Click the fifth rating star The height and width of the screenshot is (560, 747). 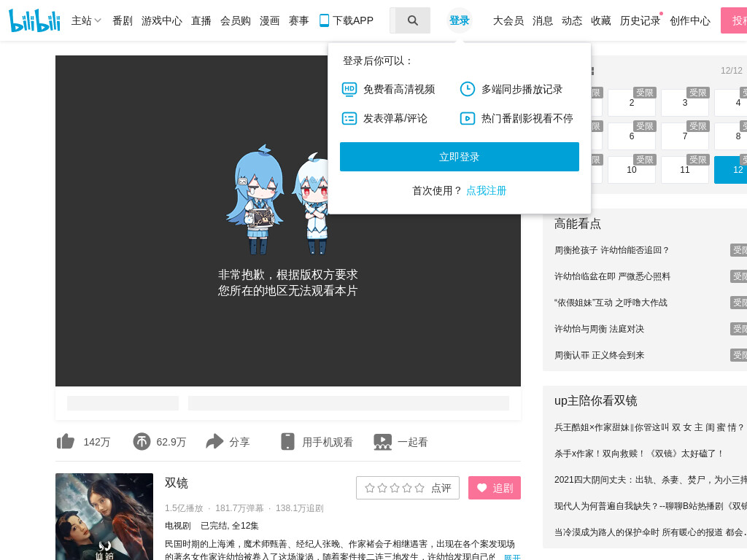pyautogui.click(x=419, y=488)
